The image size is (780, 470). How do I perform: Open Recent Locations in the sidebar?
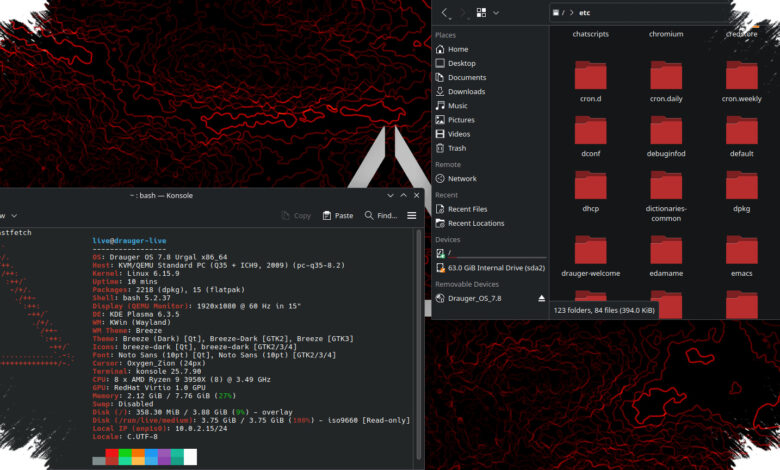click(490, 223)
